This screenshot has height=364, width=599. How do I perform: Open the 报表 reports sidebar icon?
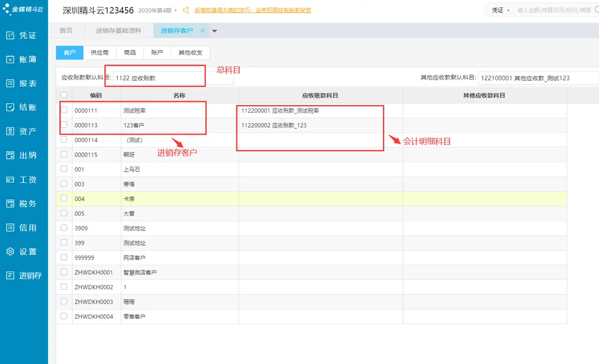coord(10,84)
